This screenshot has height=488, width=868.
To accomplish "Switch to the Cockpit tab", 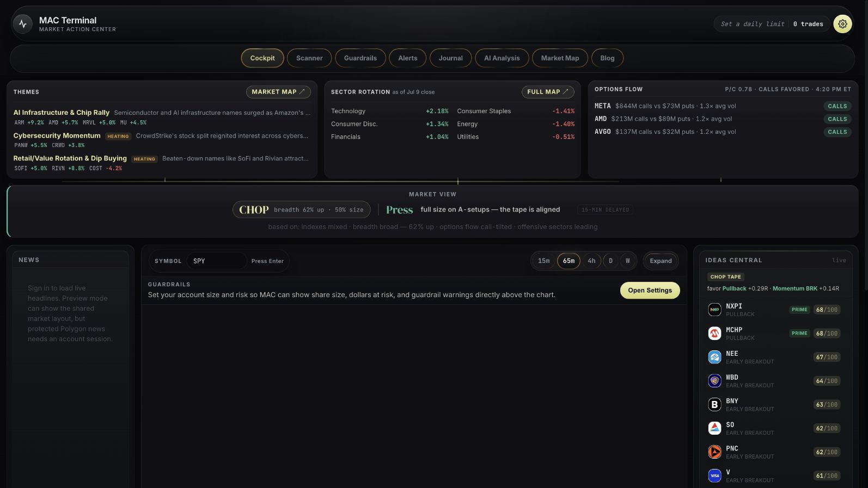I will pos(262,58).
